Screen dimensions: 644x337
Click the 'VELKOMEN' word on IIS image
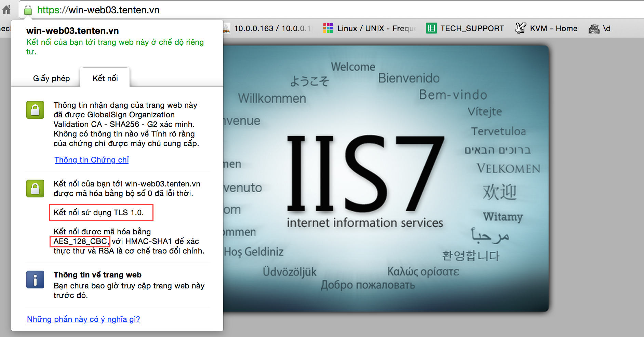[x=508, y=168]
